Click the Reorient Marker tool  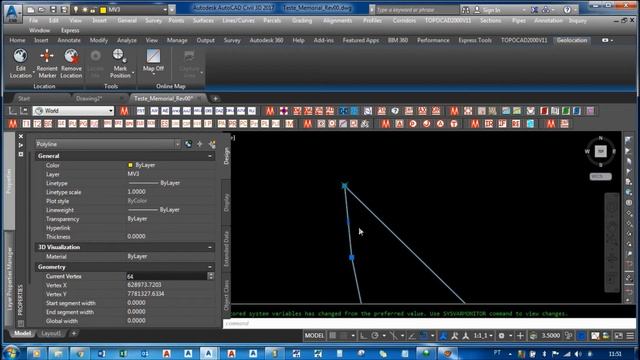pyautogui.click(x=47, y=64)
